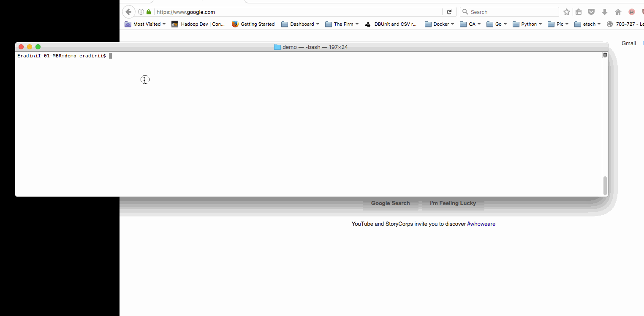Expand The Firm bookmarks folder
The width and height of the screenshot is (644, 316).
pos(342,24)
